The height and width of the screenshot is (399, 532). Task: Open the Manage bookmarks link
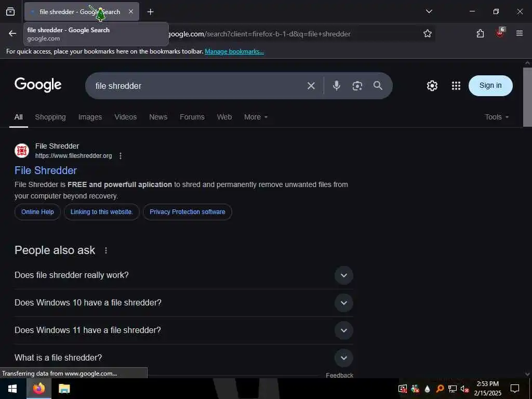tap(234, 51)
